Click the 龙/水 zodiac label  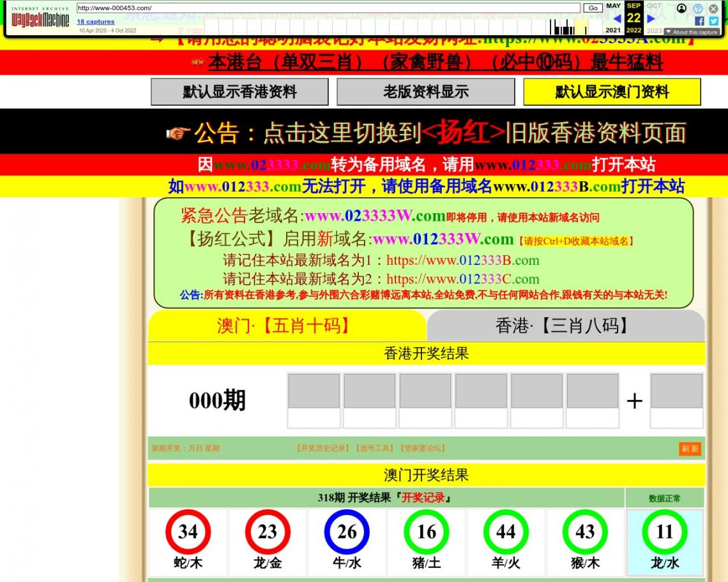(x=664, y=563)
